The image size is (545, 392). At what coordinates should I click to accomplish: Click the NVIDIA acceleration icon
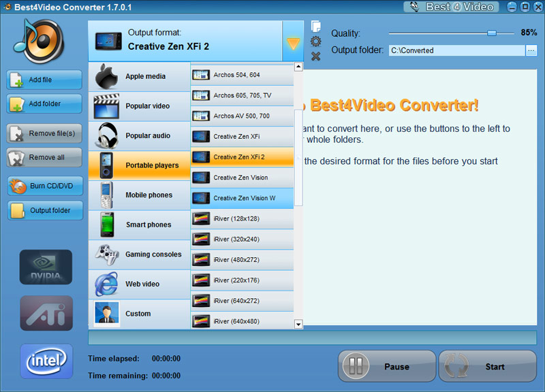pyautogui.click(x=46, y=267)
